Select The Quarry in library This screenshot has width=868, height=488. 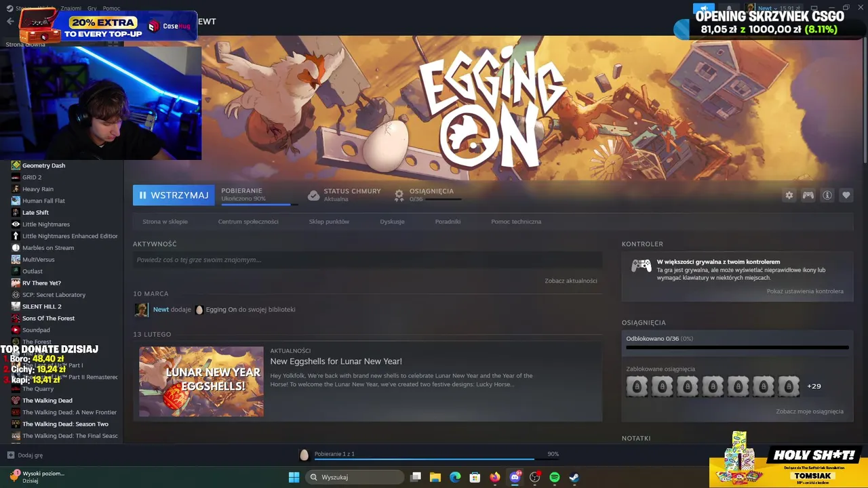[x=38, y=389]
